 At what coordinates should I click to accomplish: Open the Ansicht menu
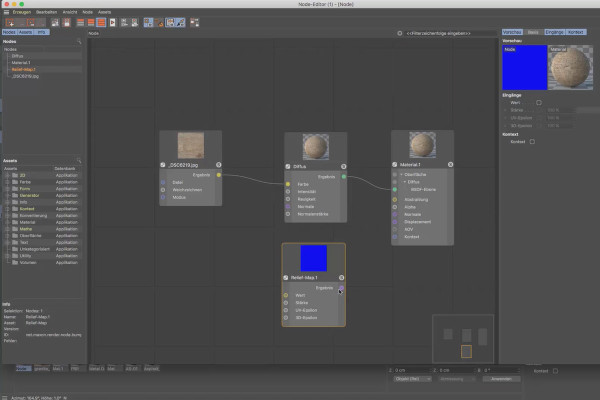(x=70, y=12)
